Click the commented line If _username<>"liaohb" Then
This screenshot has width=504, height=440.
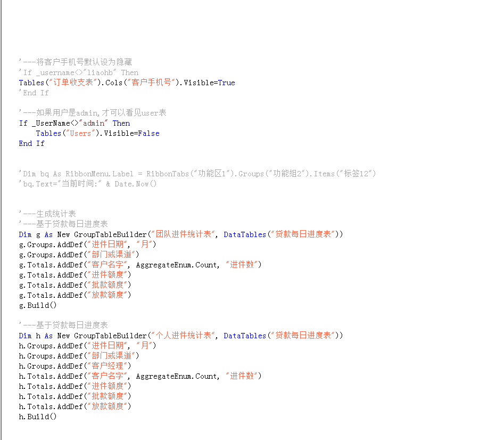[x=79, y=72]
